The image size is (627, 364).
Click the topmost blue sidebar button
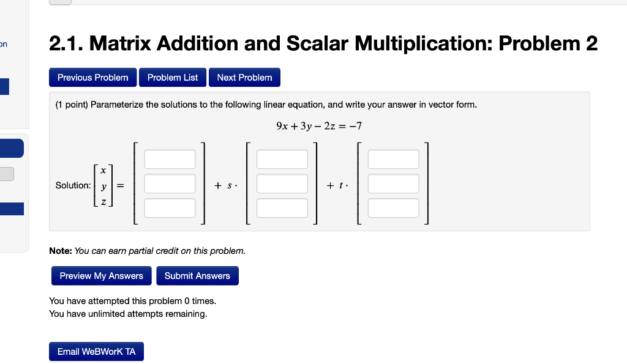(3, 86)
